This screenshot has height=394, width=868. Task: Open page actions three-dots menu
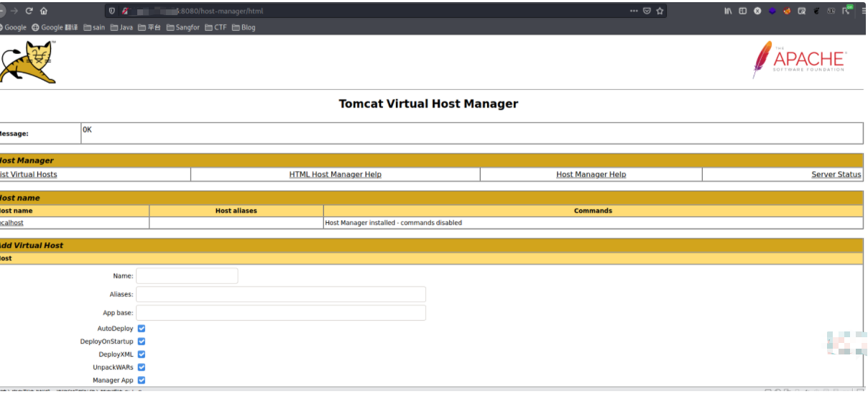tap(634, 11)
